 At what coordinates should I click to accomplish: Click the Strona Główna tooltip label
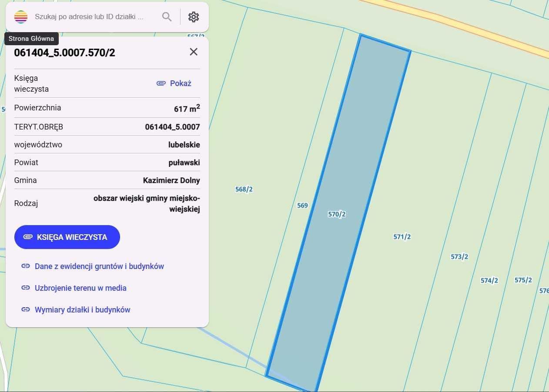point(31,39)
